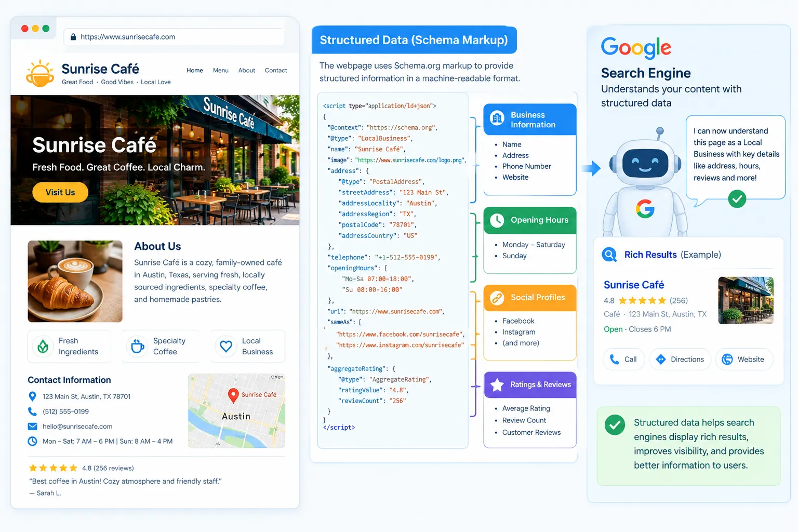Click the Call button in Rich Results

click(623, 359)
